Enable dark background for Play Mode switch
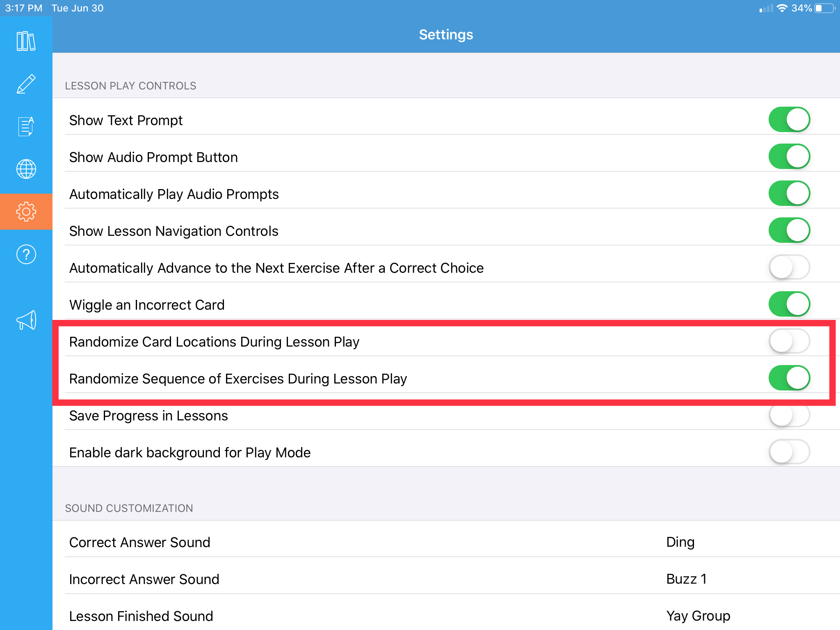Screen dimensions: 840x630 click(x=789, y=452)
